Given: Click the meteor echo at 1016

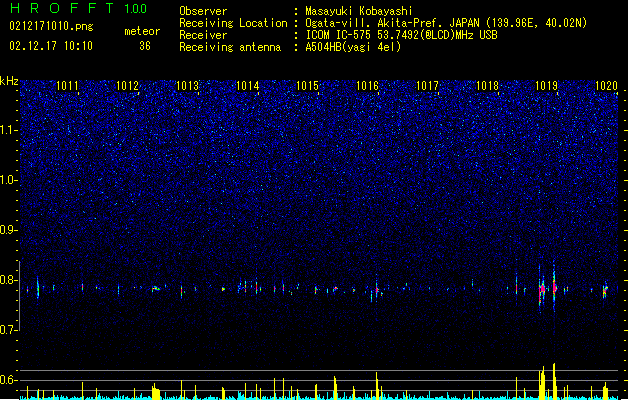Looking at the screenshot, I should point(377,288).
